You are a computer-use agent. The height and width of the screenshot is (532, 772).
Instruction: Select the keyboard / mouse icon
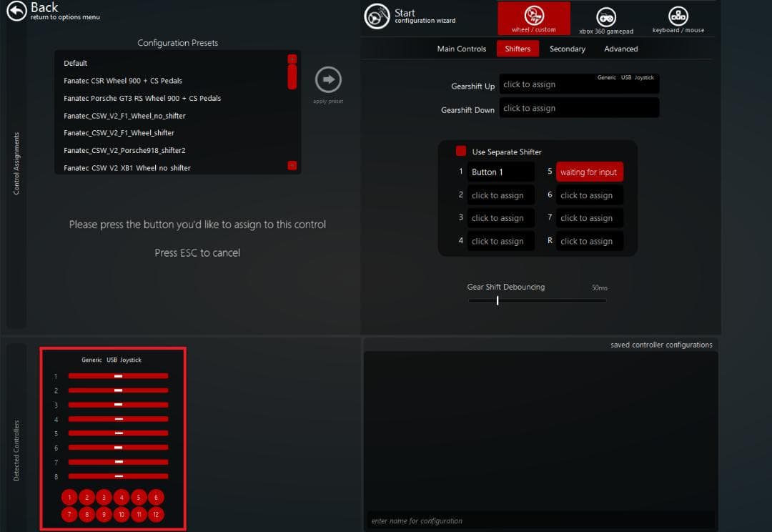pyautogui.click(x=678, y=16)
